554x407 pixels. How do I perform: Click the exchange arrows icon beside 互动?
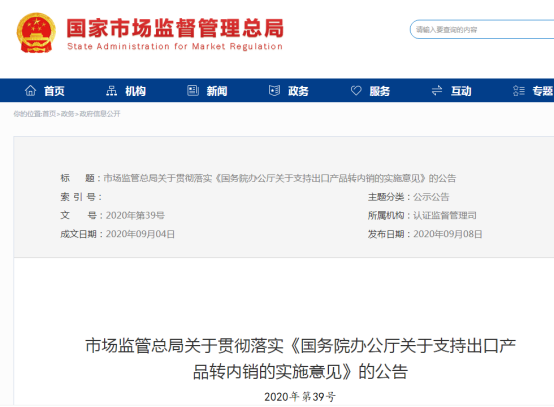tap(437, 90)
